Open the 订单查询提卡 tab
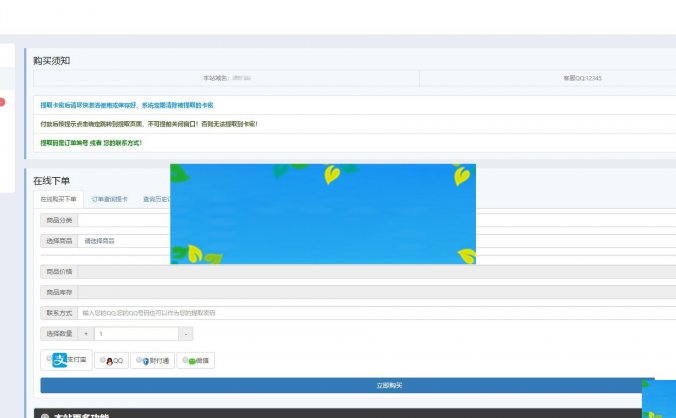The width and height of the screenshot is (676, 418). [x=110, y=199]
